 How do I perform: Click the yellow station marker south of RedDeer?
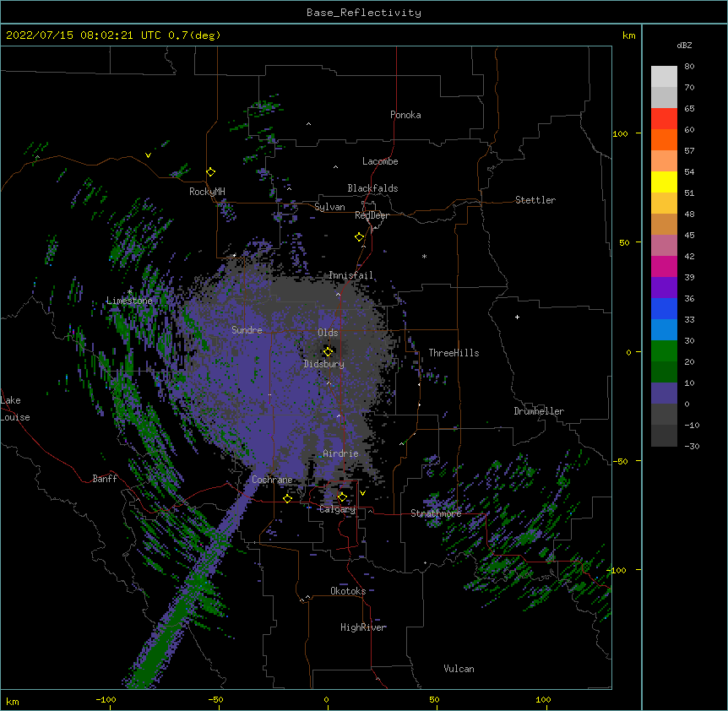point(360,237)
